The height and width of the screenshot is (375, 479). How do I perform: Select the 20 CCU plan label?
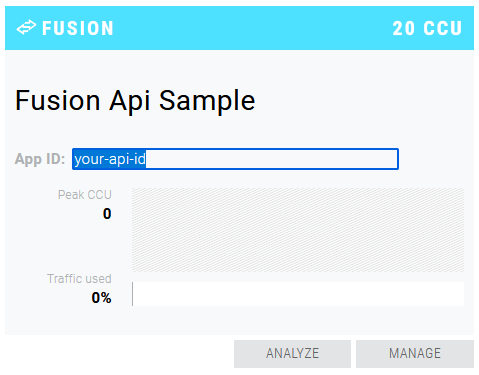click(427, 28)
